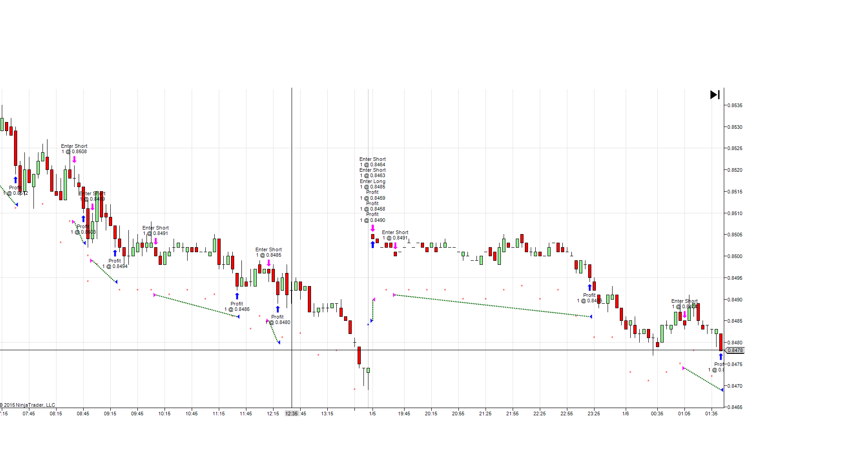Screen dimensions: 868x470
Task: Click the 0.8500 price axis label
Action: (735, 256)
